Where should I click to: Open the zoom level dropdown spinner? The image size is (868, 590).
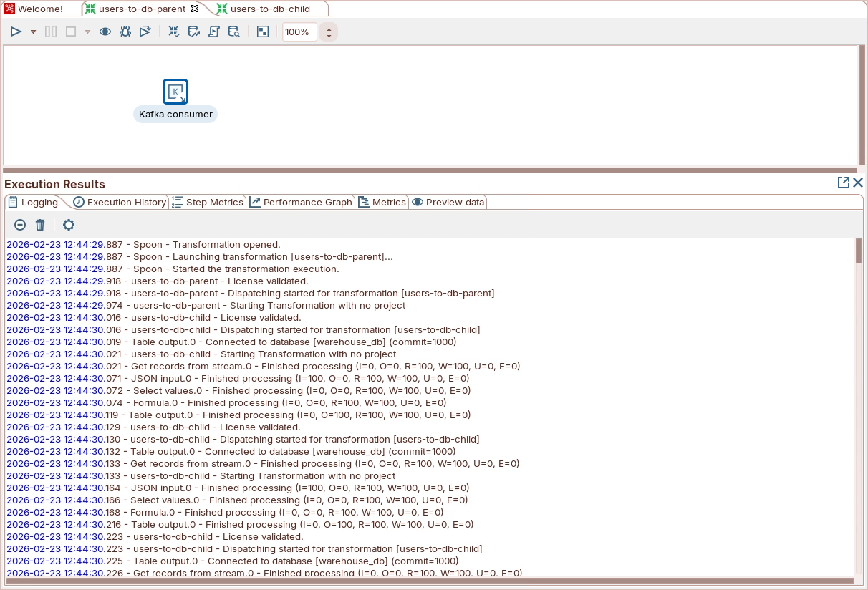click(x=329, y=32)
